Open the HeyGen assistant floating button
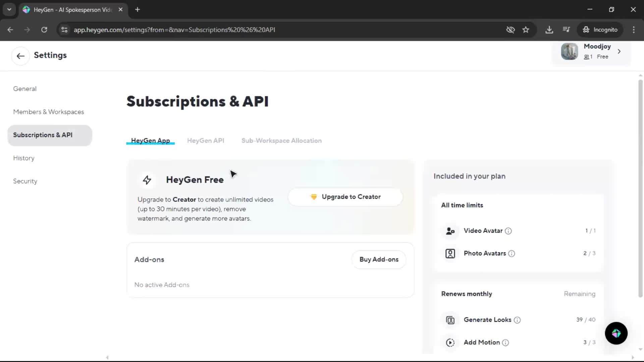644x362 pixels. [x=616, y=333]
